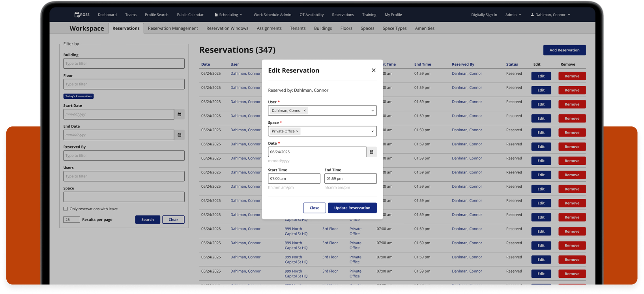Open the End Date calendar picker

(x=179, y=135)
